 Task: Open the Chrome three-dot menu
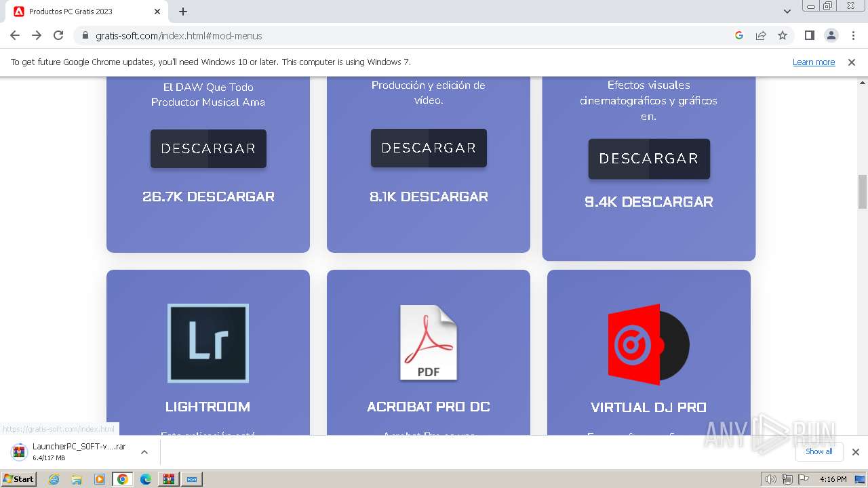pos(852,35)
